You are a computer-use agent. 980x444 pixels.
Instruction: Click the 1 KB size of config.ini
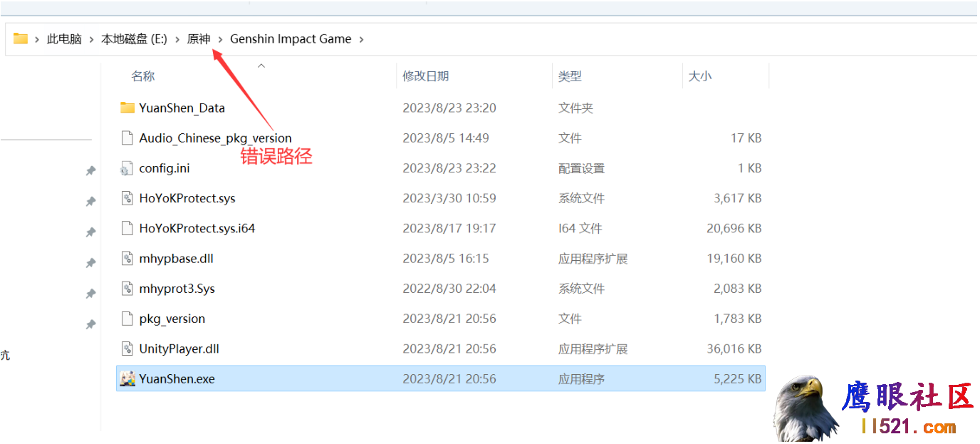point(749,168)
